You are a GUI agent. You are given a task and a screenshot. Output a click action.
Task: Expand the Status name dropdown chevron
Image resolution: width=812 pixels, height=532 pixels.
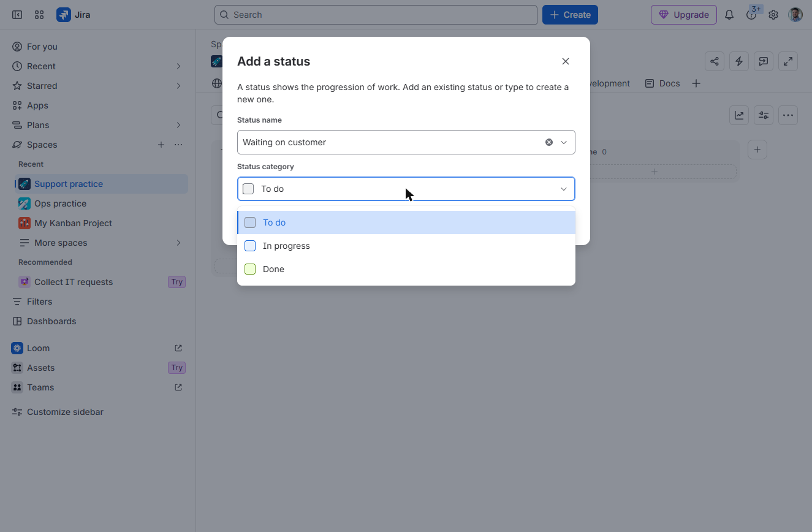coord(564,142)
